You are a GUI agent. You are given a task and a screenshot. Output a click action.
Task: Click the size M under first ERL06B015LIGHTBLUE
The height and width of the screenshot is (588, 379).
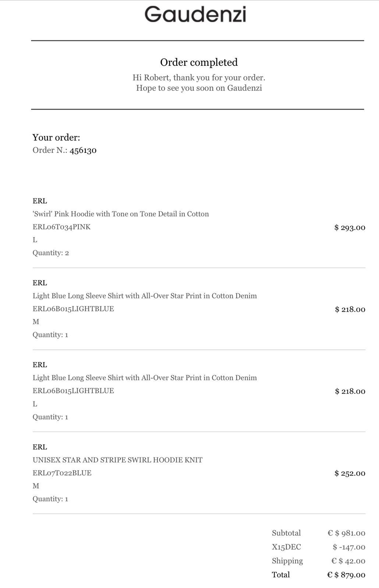36,322
